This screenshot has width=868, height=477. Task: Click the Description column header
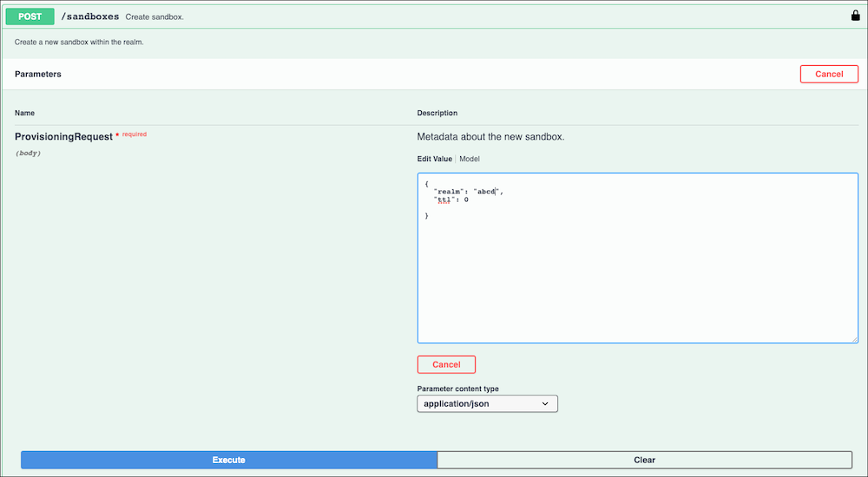pos(437,113)
